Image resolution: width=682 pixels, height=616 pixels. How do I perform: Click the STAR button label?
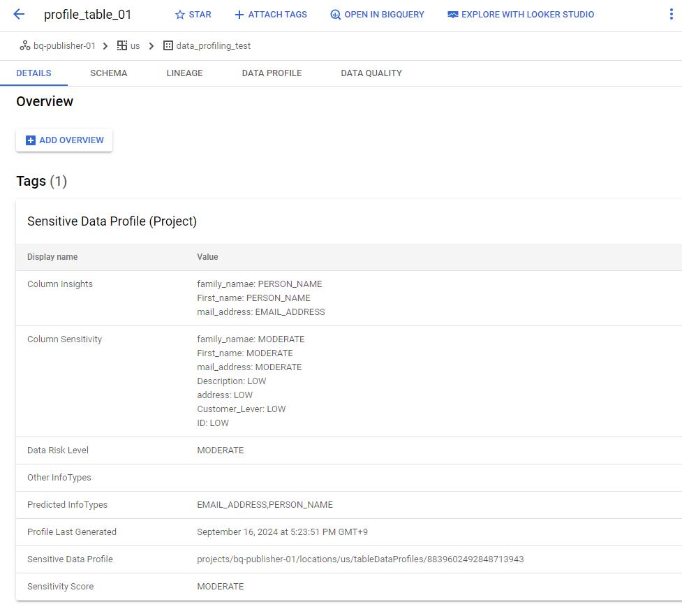200,15
